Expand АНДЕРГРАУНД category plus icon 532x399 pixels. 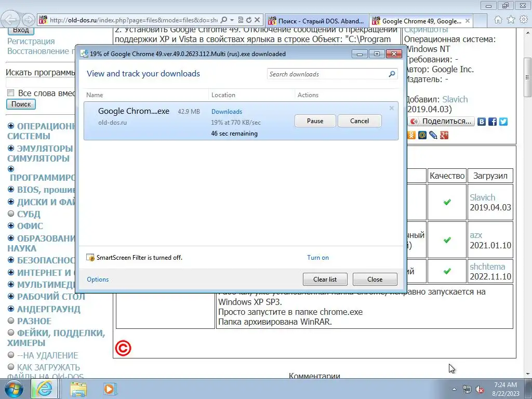point(11,309)
